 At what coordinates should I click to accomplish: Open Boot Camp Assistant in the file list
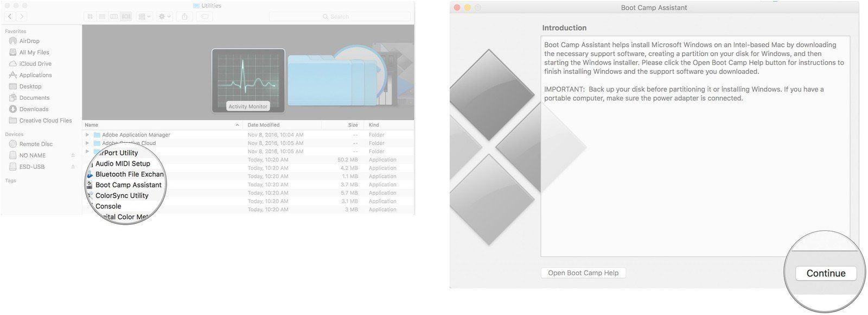click(128, 185)
